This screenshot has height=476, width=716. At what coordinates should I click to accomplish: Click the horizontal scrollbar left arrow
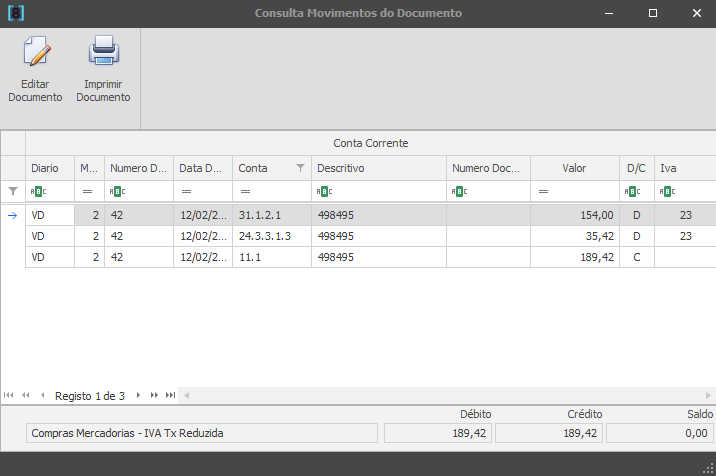[186, 396]
